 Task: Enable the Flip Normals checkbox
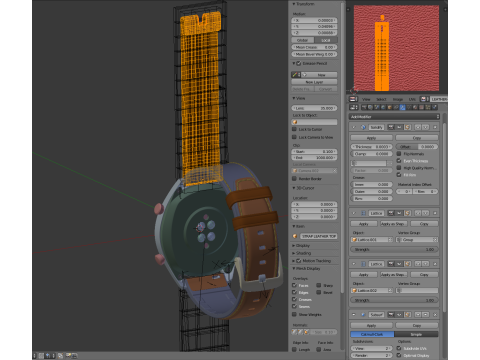399,154
